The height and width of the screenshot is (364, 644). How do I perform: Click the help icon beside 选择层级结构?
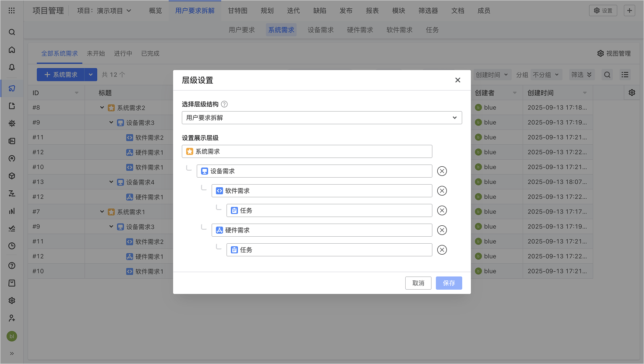tap(223, 104)
